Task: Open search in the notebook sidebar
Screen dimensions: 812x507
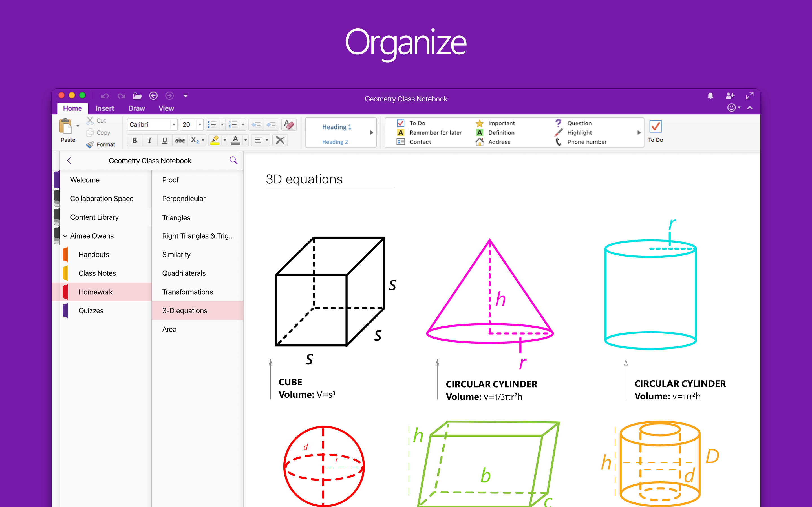Action: coord(233,160)
